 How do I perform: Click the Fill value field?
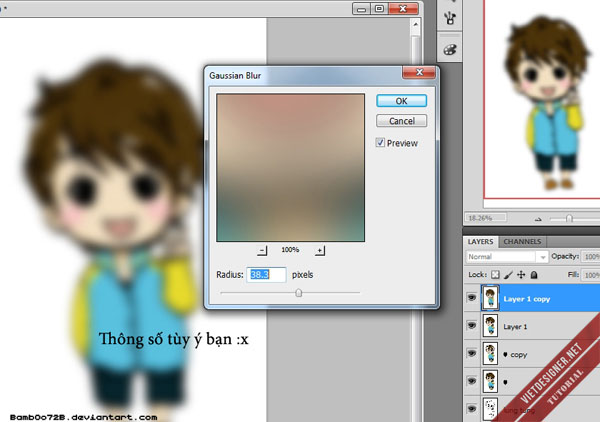coord(591,275)
